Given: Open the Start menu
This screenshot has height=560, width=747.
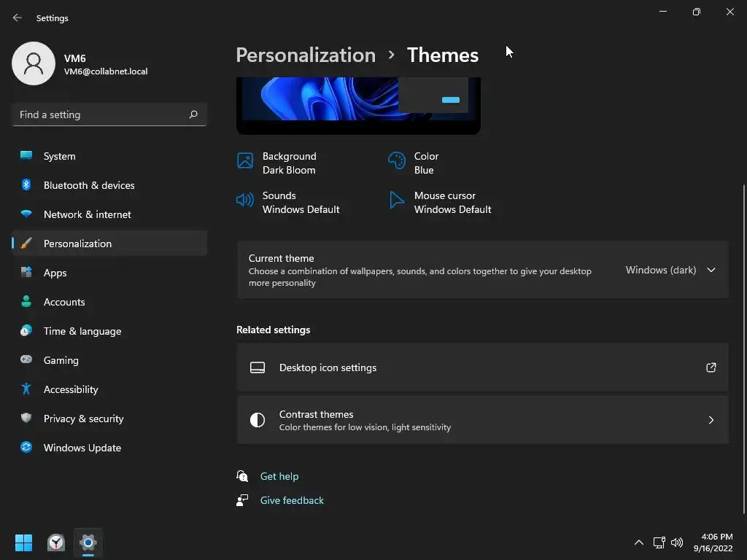Looking at the screenshot, I should [23, 542].
